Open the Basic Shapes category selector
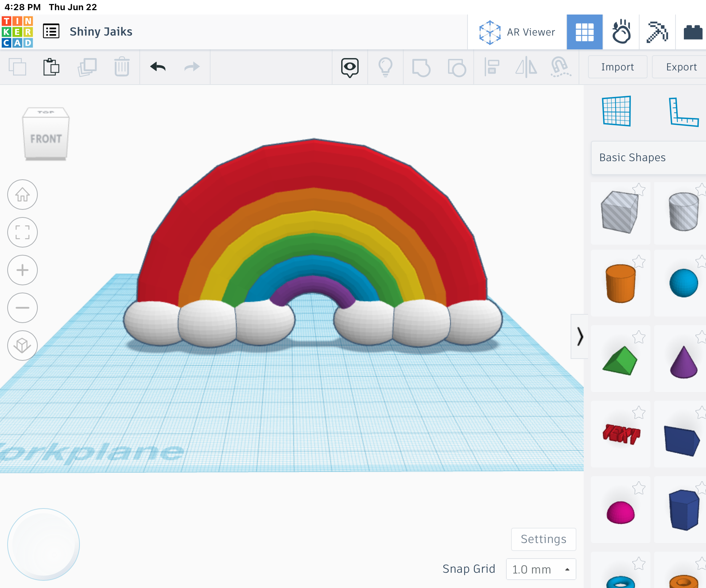Image resolution: width=706 pixels, height=588 pixels. point(648,157)
